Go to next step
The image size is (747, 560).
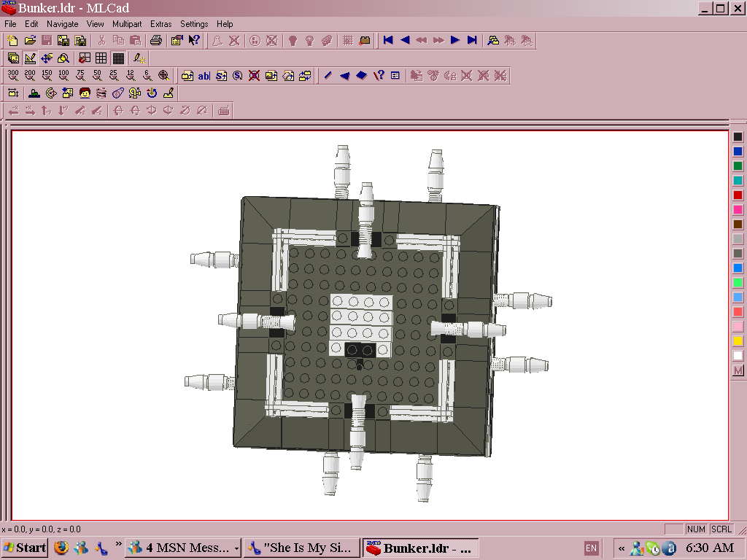pos(455,41)
